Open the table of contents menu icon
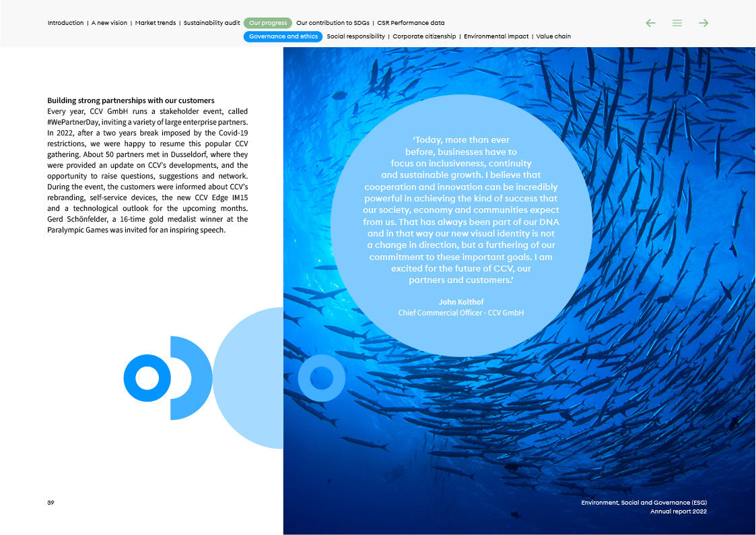Image resolution: width=756 pixels, height=535 pixels. pyautogui.click(x=677, y=23)
